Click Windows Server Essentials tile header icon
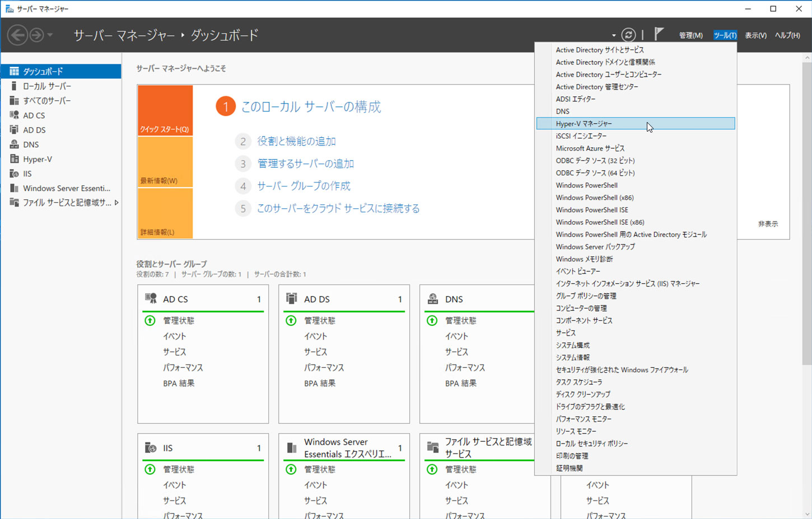Screen dimensions: 812x519 tap(292, 447)
